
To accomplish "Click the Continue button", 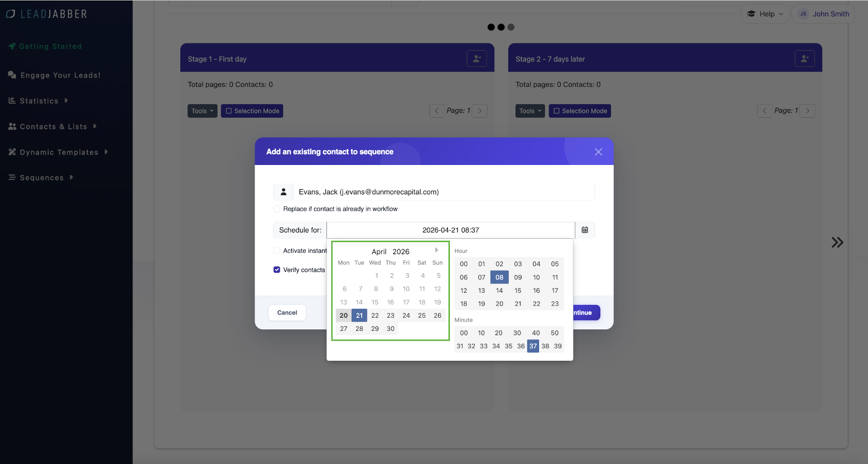I will click(x=586, y=313).
